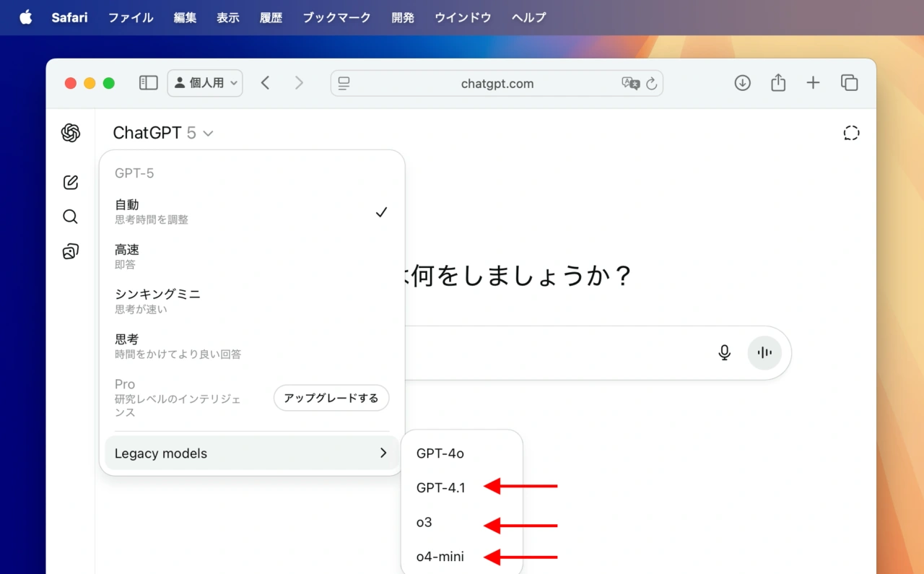Start voice mode with the waveform button
The image size is (924, 574).
764,352
